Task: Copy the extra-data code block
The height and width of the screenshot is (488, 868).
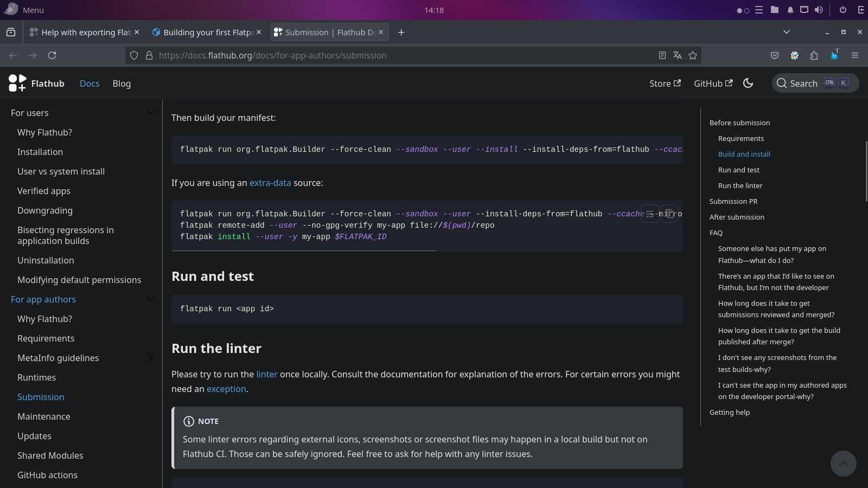Action: pyautogui.click(x=669, y=214)
